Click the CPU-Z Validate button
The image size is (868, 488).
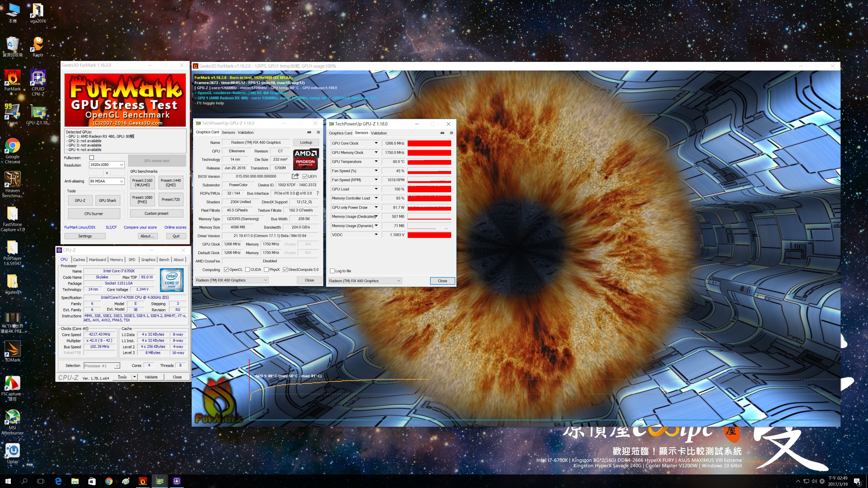click(151, 377)
